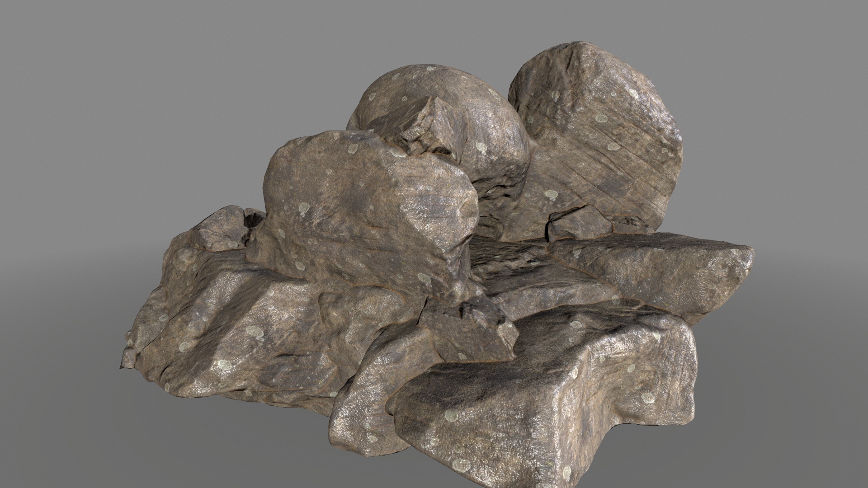868x488 pixels.
Task: Click the small rock at far left edge
Action: click(x=220, y=230)
